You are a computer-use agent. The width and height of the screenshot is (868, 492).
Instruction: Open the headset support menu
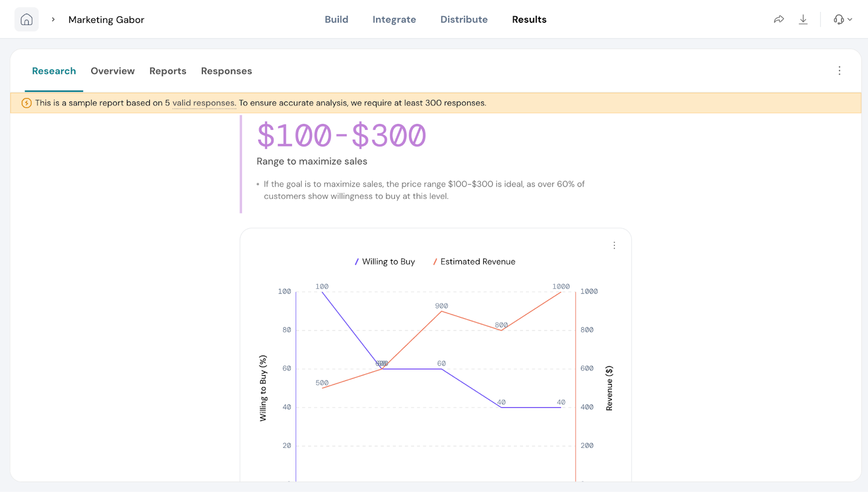click(843, 20)
